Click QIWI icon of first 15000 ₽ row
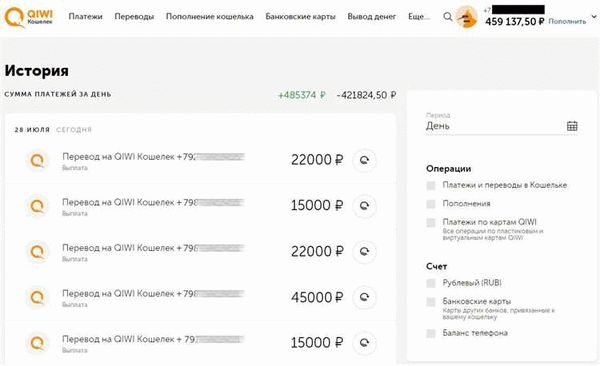This screenshot has width=600, height=366. 37,206
